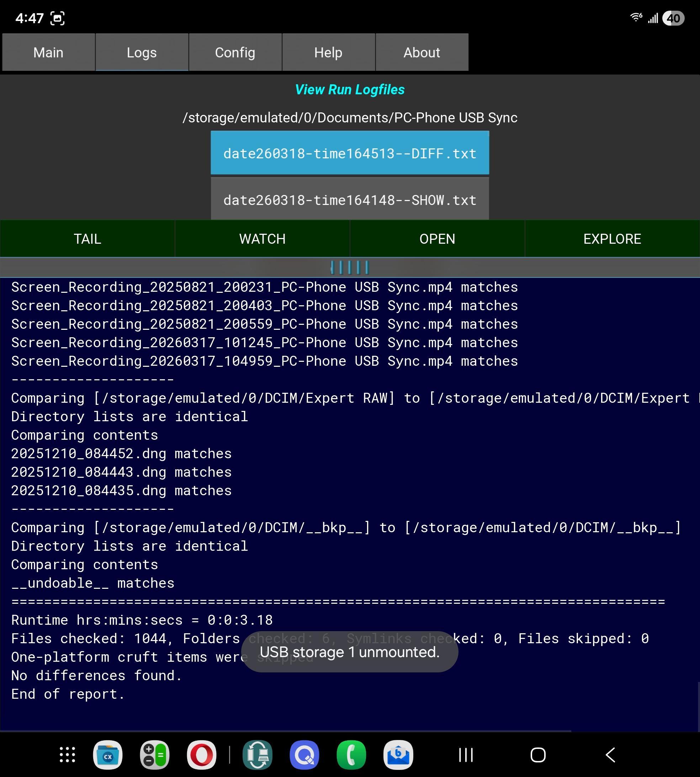Screen dimensions: 700x777
Task: Open the About tab
Action: pyautogui.click(x=421, y=52)
